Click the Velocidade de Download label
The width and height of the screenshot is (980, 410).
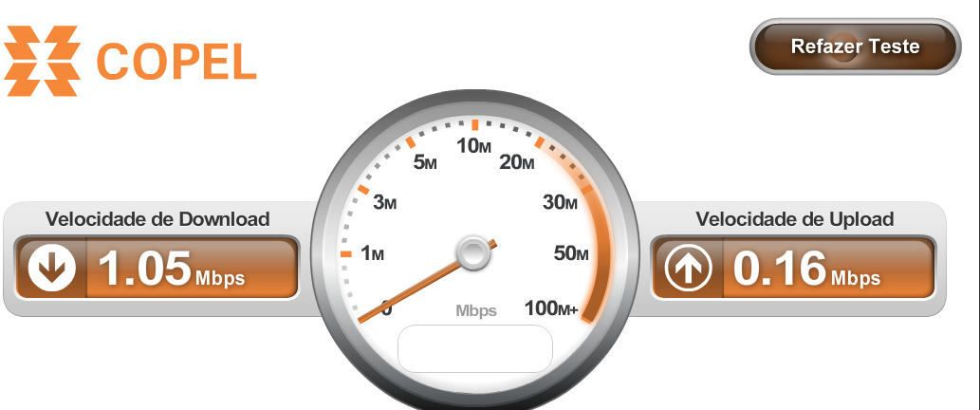pyautogui.click(x=157, y=219)
